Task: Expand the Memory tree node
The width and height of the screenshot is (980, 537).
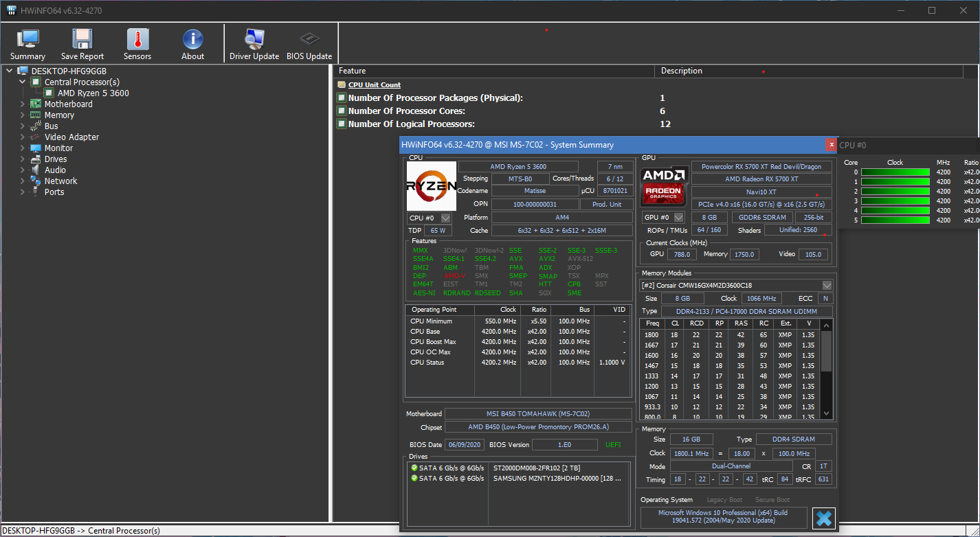Action: click(22, 115)
